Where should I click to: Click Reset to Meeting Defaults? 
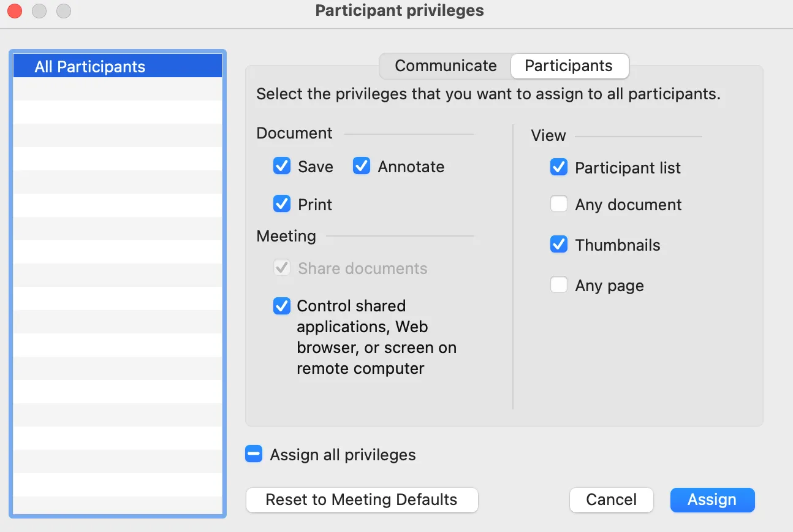click(x=362, y=500)
